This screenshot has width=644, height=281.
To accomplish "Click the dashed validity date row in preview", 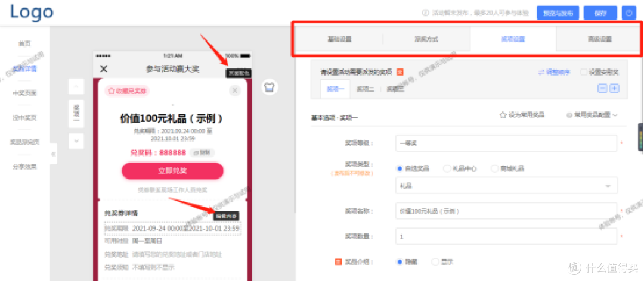I will (172, 229).
